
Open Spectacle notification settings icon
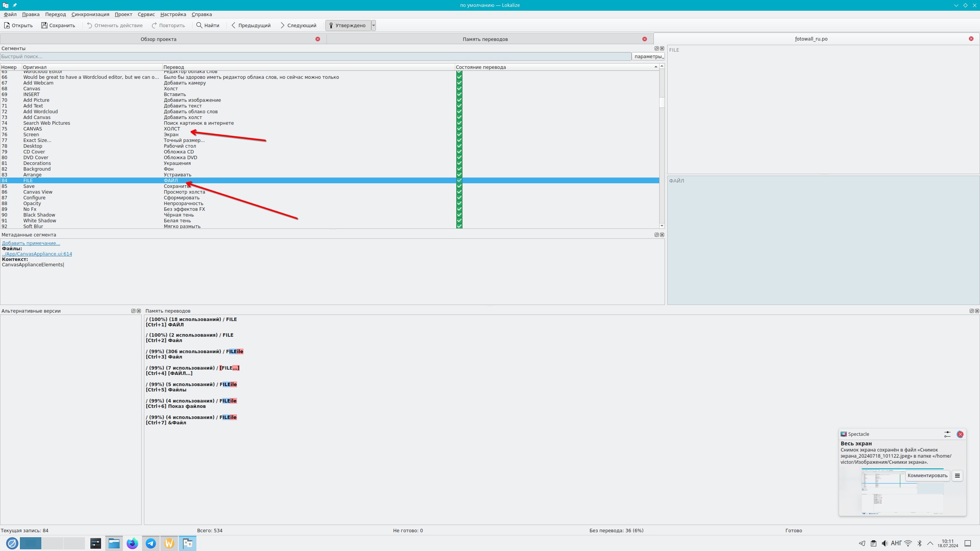click(947, 434)
